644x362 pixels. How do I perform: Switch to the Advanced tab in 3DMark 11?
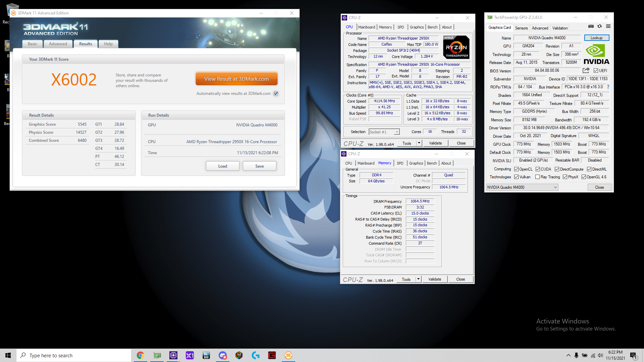click(x=58, y=44)
